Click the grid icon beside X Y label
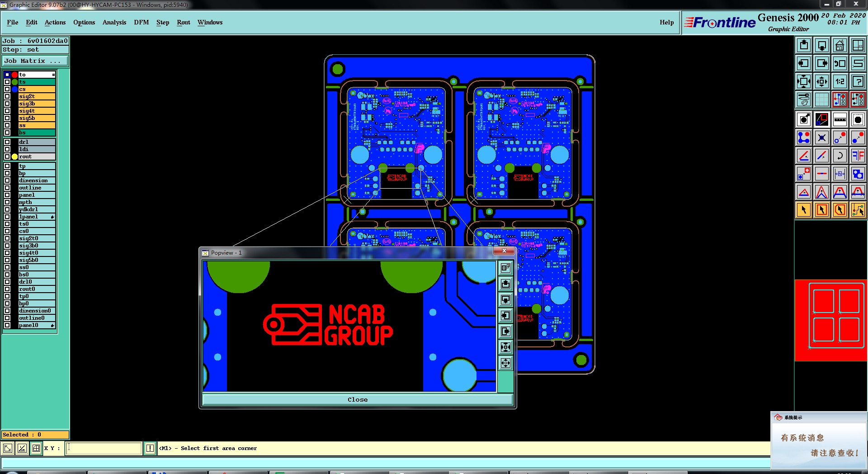The image size is (868, 474). [x=36, y=448]
